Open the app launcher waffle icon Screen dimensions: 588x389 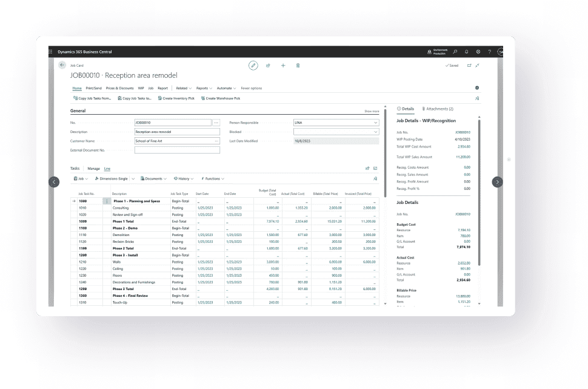51,52
